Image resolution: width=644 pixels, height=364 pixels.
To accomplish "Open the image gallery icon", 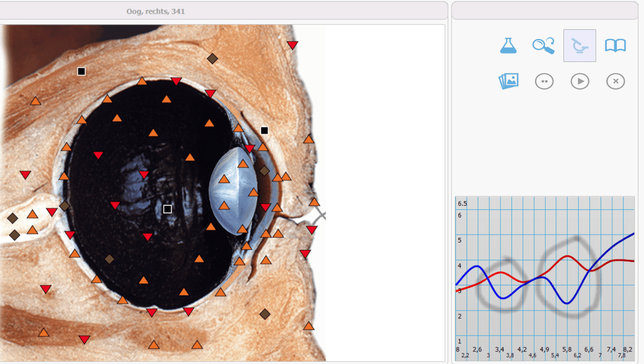I will [x=508, y=81].
